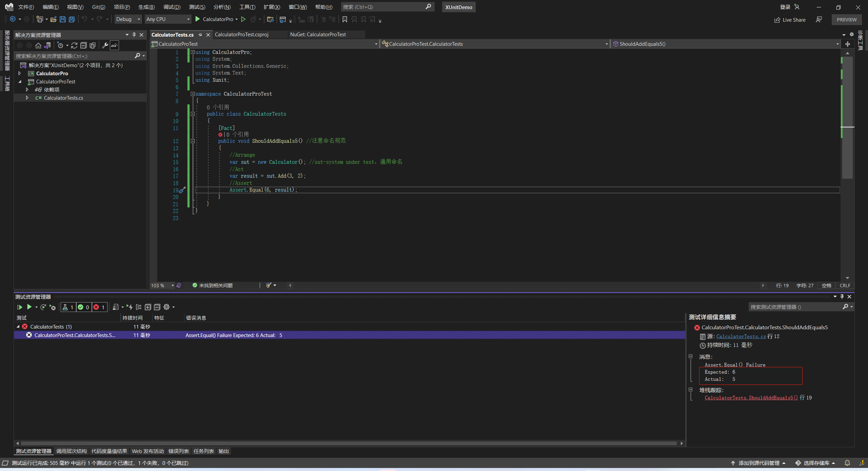Screen dimensions: 868x471
Task: Click Repeat Last Run icon
Action: coord(43,307)
